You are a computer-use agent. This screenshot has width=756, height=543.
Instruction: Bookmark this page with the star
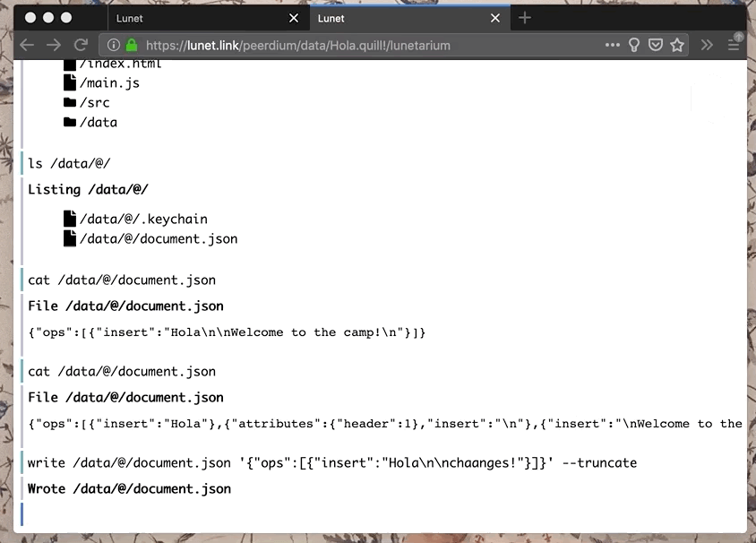tap(677, 45)
